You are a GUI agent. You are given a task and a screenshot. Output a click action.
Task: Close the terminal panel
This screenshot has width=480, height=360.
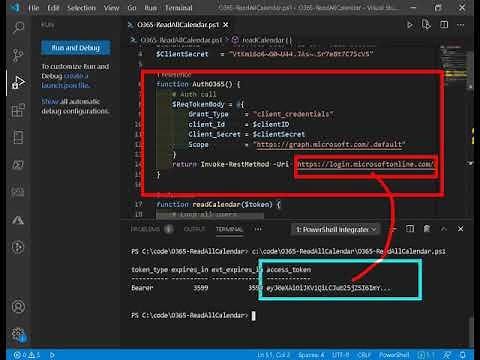(460, 229)
